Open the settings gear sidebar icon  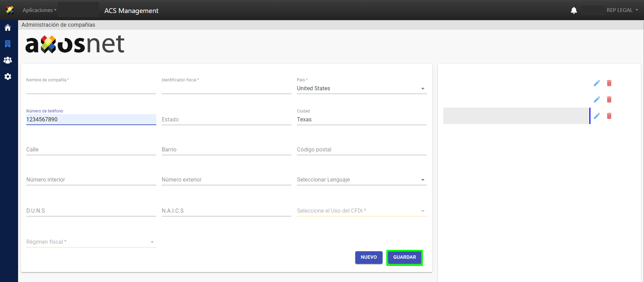click(8, 77)
